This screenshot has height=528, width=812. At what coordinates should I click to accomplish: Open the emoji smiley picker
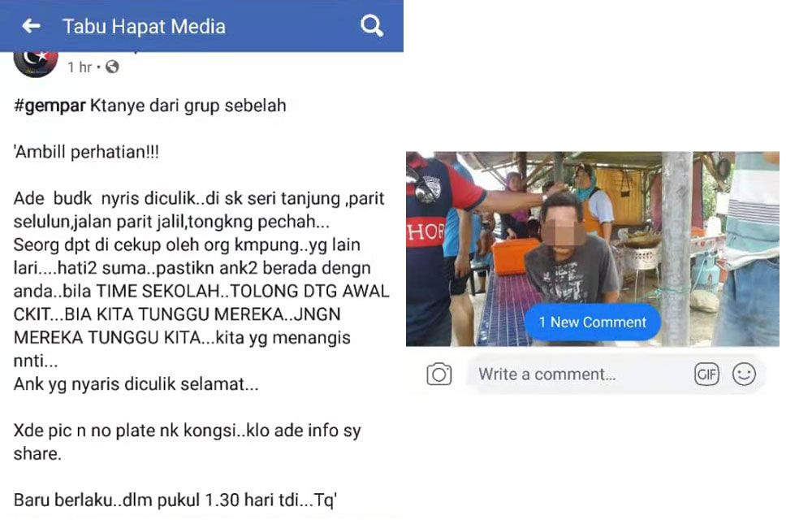coord(744,374)
